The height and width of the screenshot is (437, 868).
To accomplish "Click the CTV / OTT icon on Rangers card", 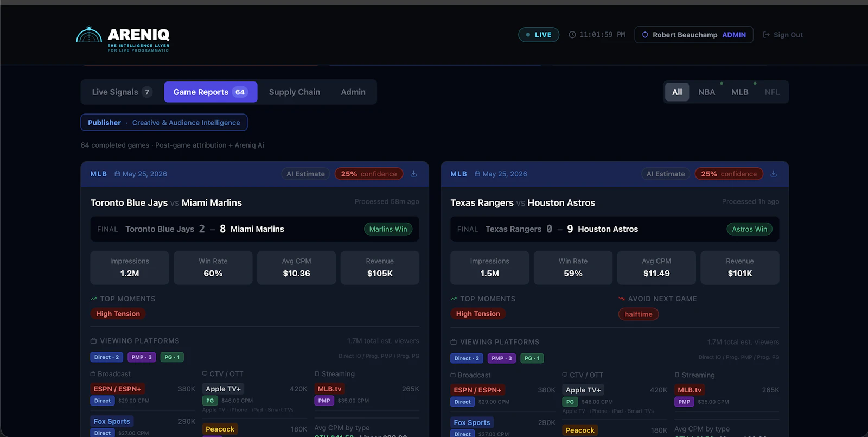I will (565, 375).
